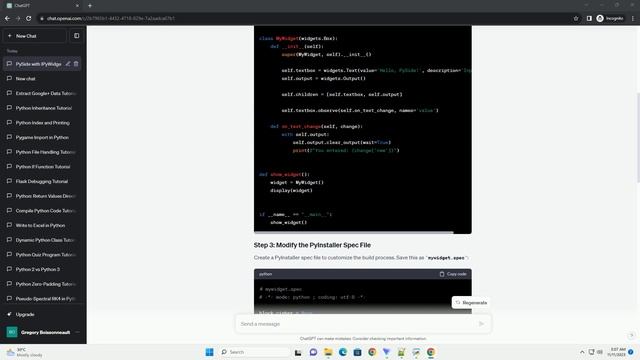Screen dimensions: 640x360
Task: Open the Pygame Import in Python chat
Action: pyautogui.click(x=42, y=137)
